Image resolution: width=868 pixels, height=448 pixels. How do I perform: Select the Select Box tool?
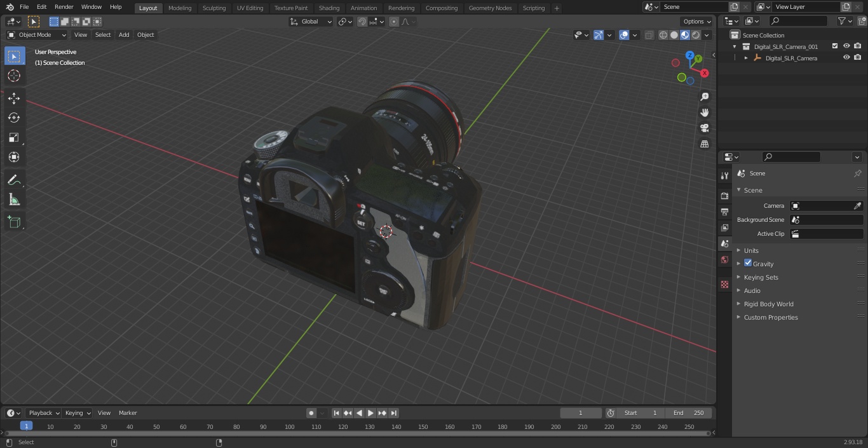[14, 56]
